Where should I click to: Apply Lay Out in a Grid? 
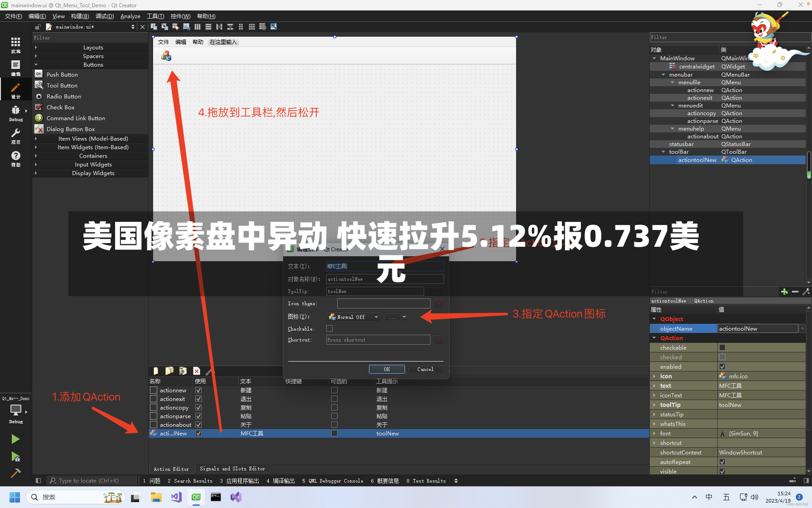coord(252,27)
